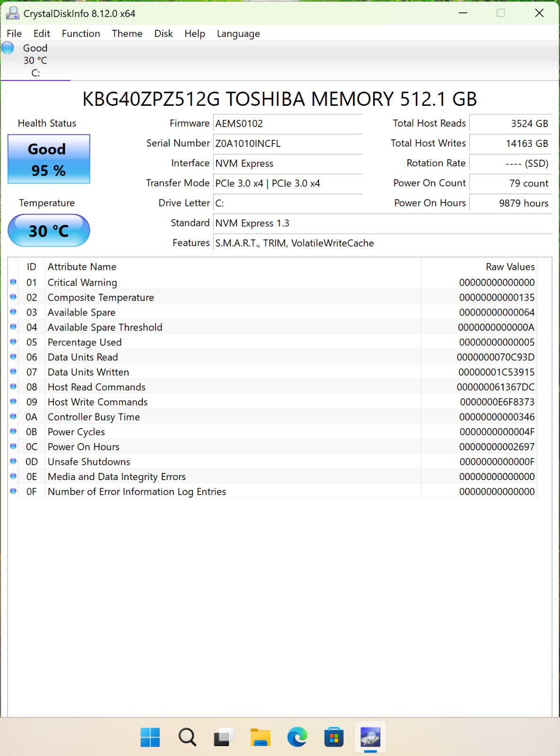
Task: Click the Features field S.M.A.R.T., TRIM
Action: coord(382,243)
